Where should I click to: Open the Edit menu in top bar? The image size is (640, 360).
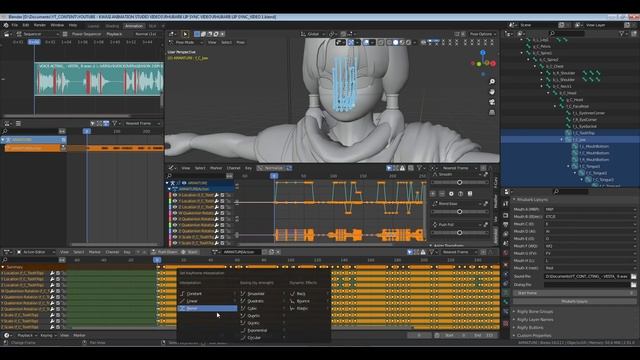point(26,25)
